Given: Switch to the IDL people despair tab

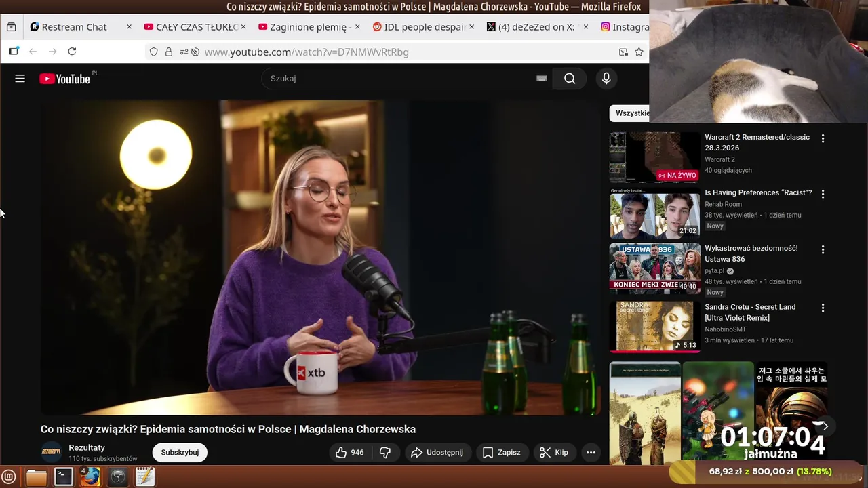Looking at the screenshot, I should pos(425,27).
